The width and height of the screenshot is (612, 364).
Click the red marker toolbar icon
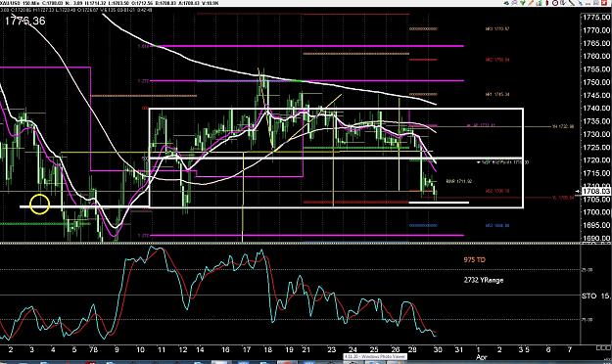point(547,3)
